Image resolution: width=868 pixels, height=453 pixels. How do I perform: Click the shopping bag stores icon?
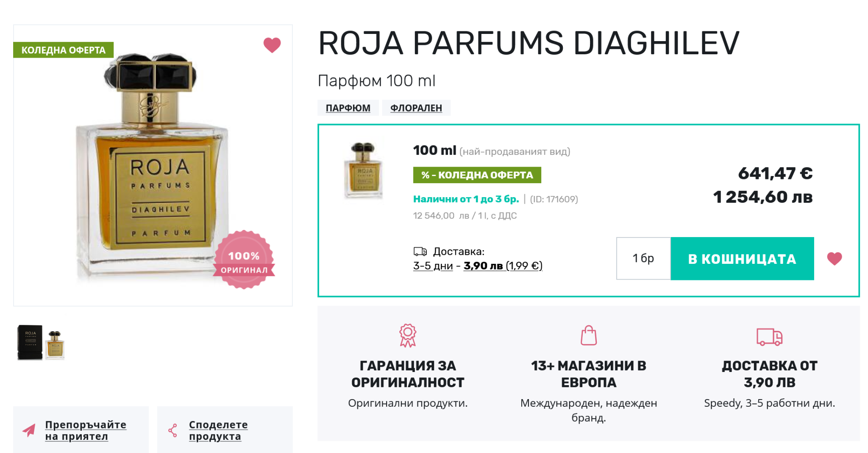pos(588,336)
